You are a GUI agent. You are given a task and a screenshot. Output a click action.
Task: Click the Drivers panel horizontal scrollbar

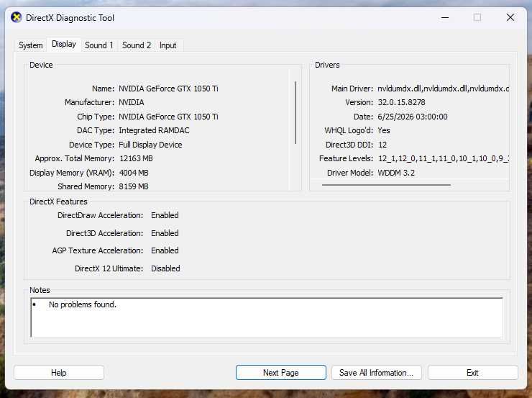coord(387,185)
